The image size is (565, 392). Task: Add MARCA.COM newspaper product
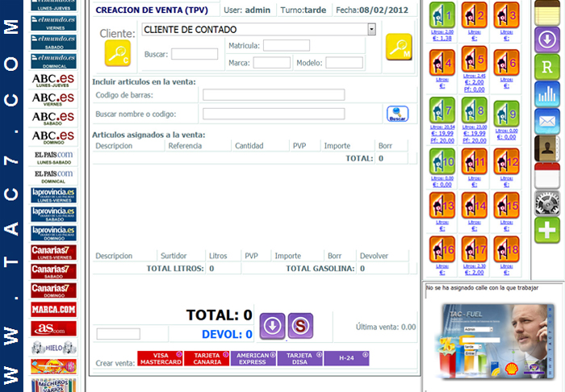(54, 310)
